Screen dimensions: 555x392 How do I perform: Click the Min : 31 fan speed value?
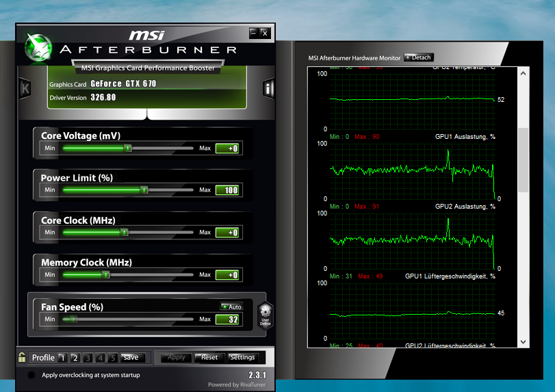click(341, 276)
